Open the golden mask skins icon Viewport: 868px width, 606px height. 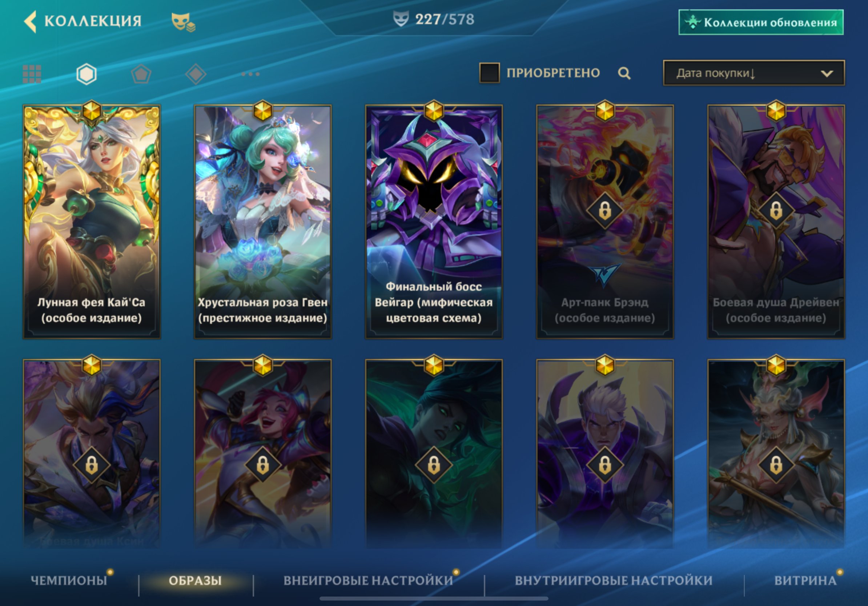tap(183, 22)
